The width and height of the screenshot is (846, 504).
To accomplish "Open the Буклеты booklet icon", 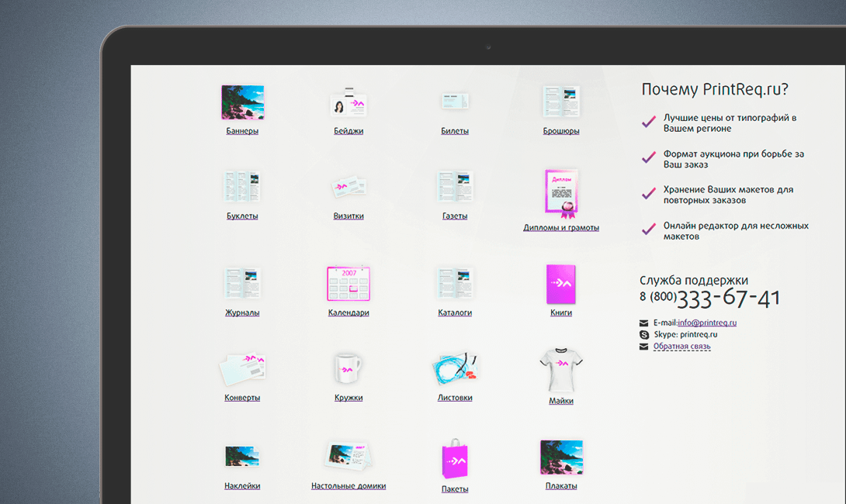I will click(x=242, y=187).
